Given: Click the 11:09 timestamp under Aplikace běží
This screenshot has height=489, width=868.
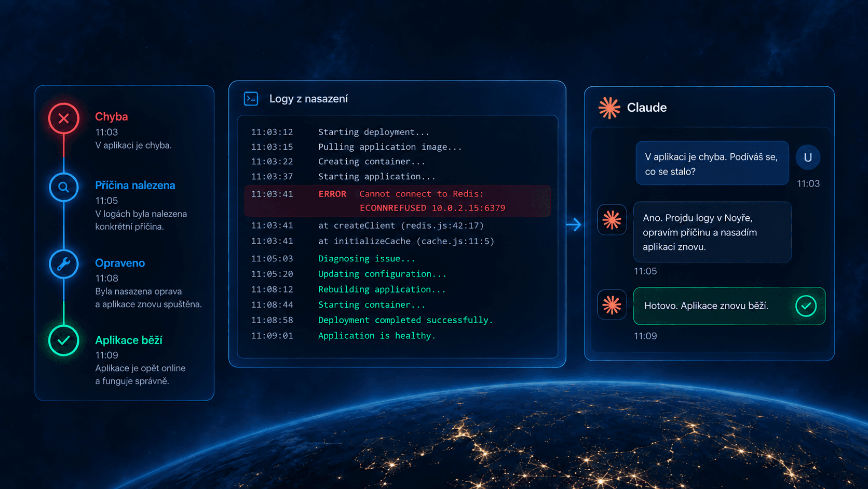Looking at the screenshot, I should coord(106,355).
